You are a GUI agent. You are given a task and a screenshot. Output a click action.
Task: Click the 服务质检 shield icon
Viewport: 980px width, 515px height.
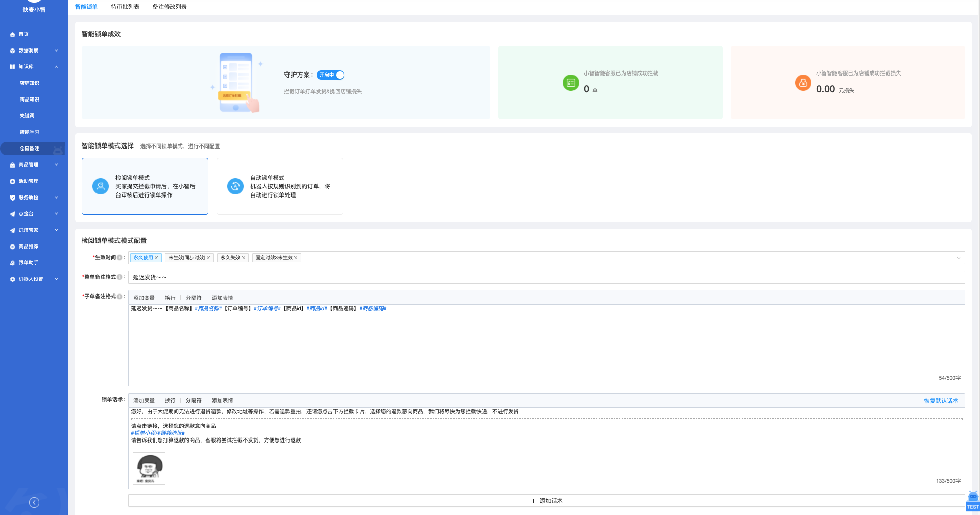tap(12, 198)
